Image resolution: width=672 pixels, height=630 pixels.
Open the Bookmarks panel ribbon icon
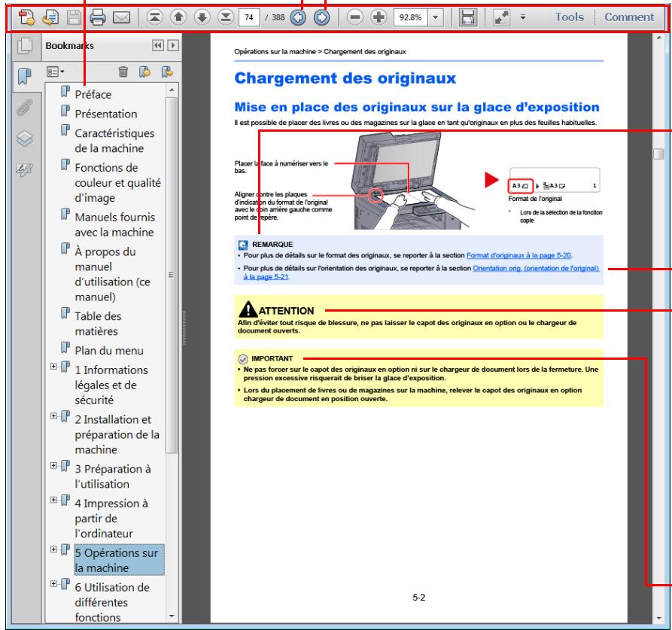[24, 76]
